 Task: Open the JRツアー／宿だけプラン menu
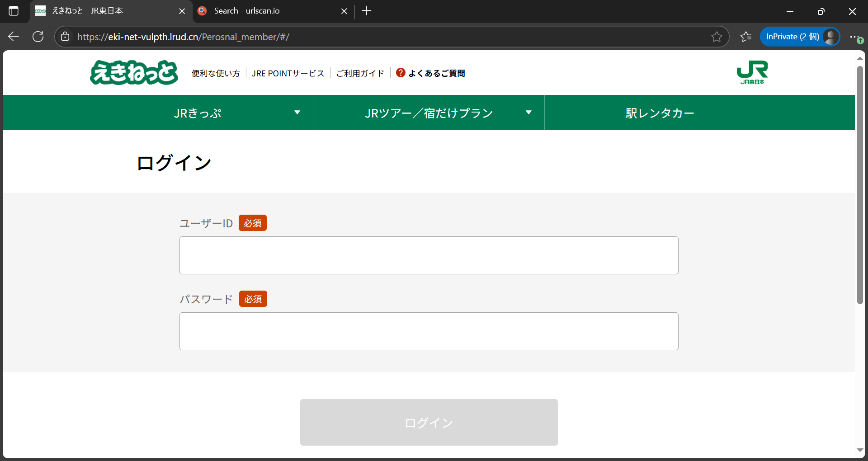pos(429,113)
